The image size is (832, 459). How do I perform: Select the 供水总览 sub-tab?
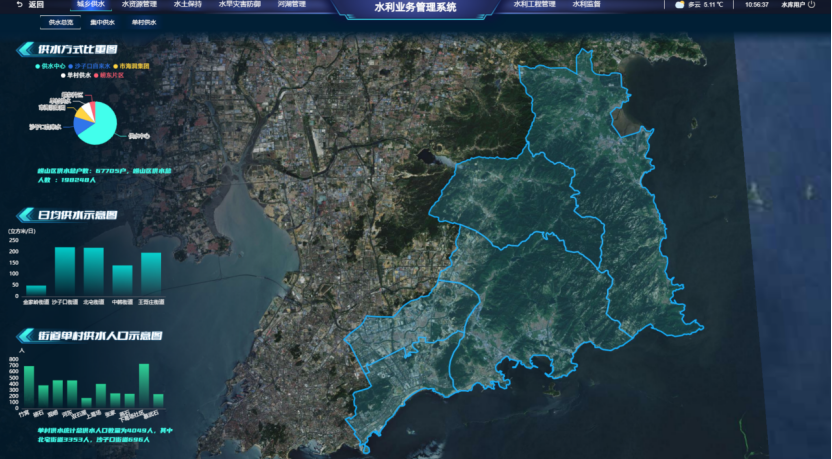point(60,22)
